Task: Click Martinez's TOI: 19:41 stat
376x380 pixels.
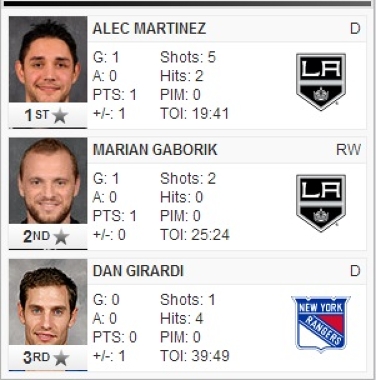Action: [195, 114]
